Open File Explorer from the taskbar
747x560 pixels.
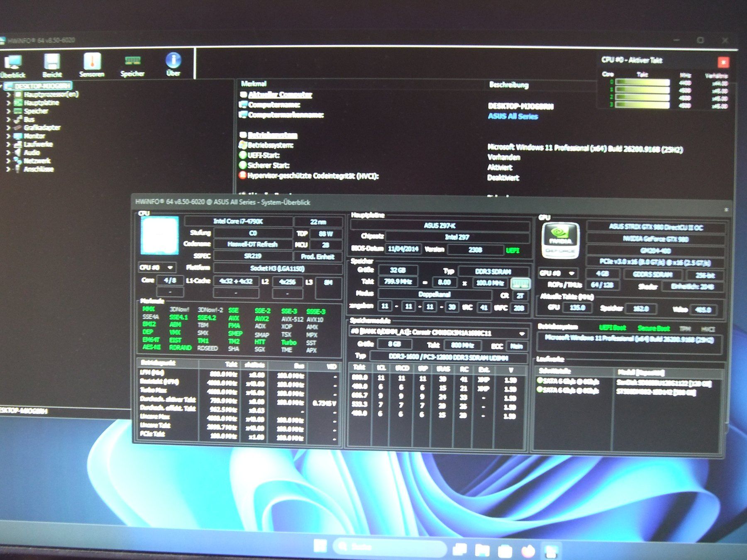482,550
